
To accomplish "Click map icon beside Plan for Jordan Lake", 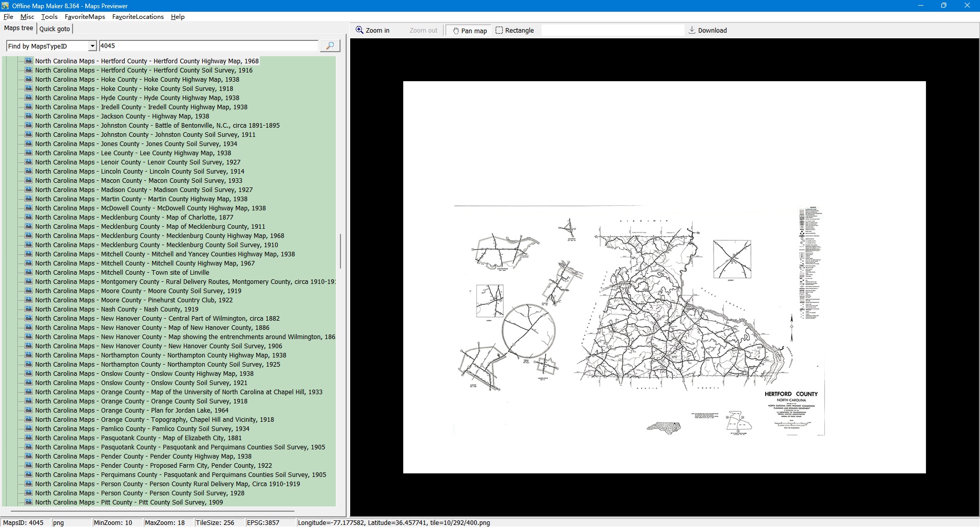I will point(29,410).
